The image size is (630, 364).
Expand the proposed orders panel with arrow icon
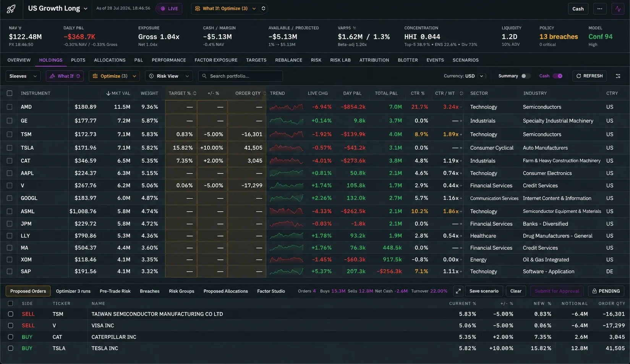click(458, 291)
